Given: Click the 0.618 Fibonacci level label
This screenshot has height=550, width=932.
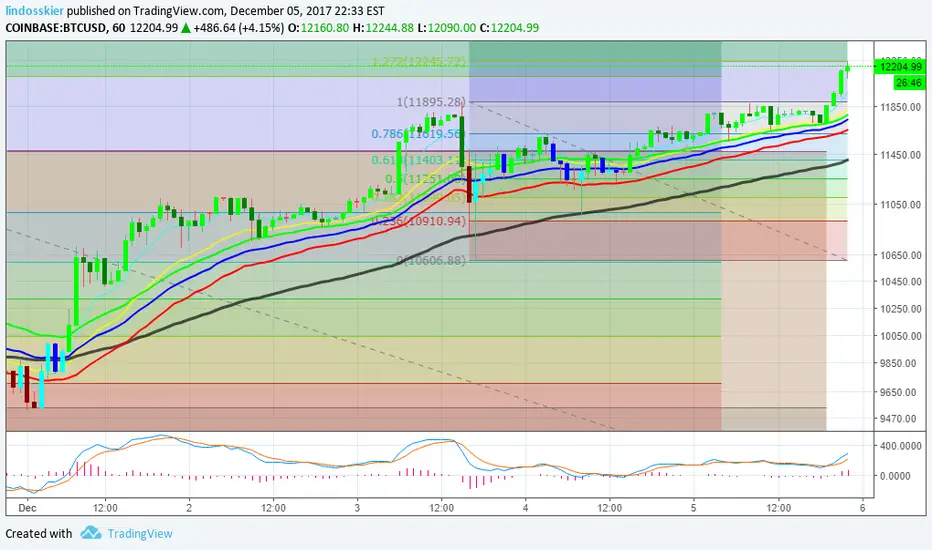Looking at the screenshot, I should (417, 160).
